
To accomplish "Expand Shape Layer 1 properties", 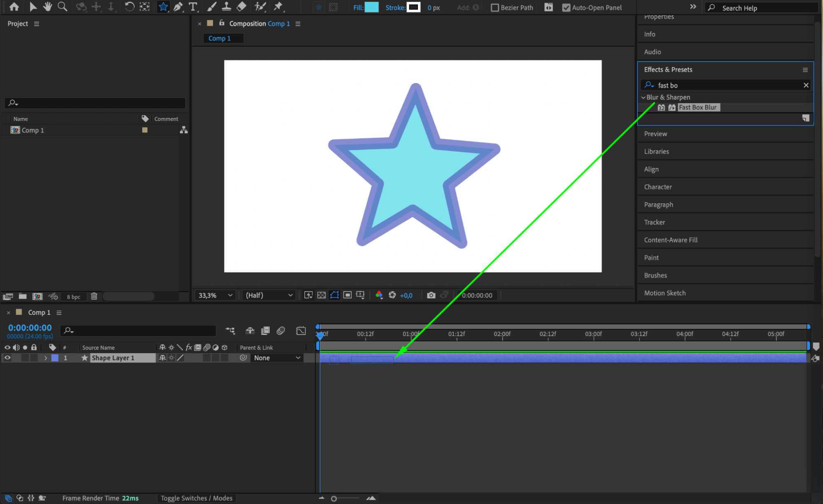I will coord(46,358).
